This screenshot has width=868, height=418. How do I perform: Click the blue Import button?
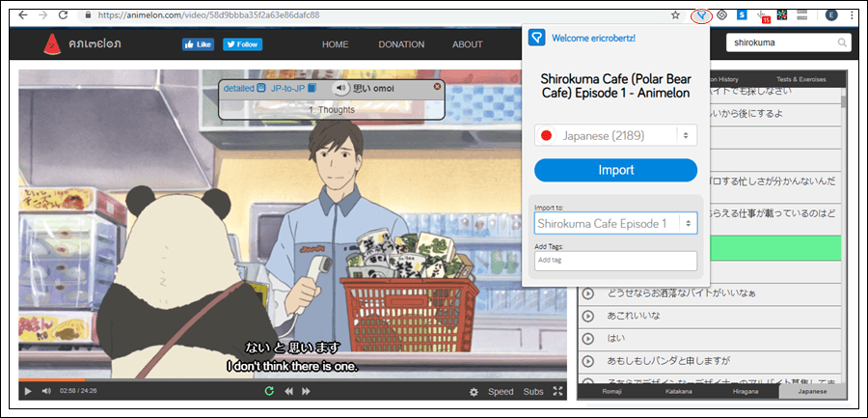[x=615, y=170]
